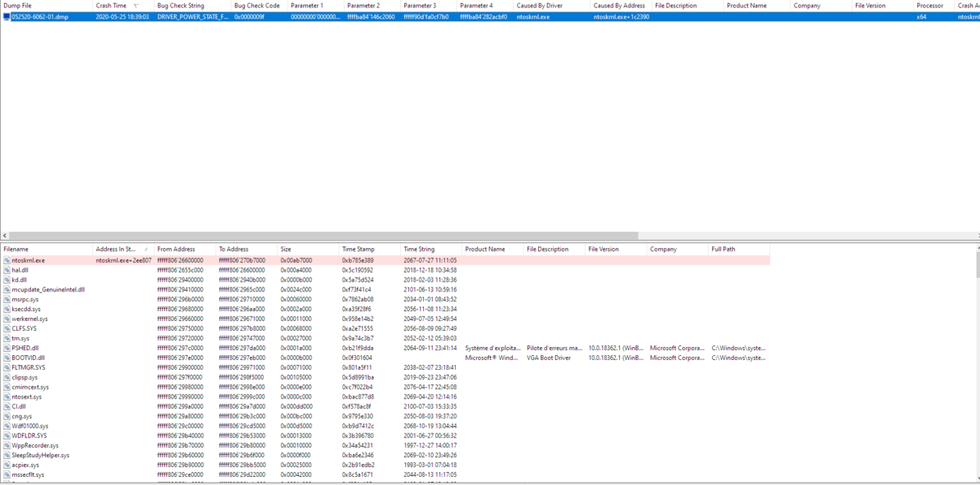Click the cng.sys file icon
Screen dimensions: 980x485
tap(7, 416)
